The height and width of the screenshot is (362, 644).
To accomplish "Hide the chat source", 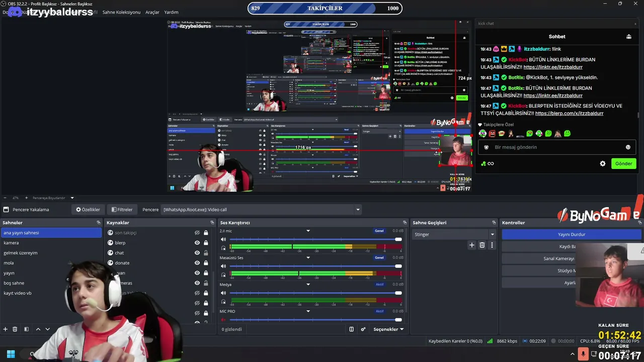I will pos(197,253).
